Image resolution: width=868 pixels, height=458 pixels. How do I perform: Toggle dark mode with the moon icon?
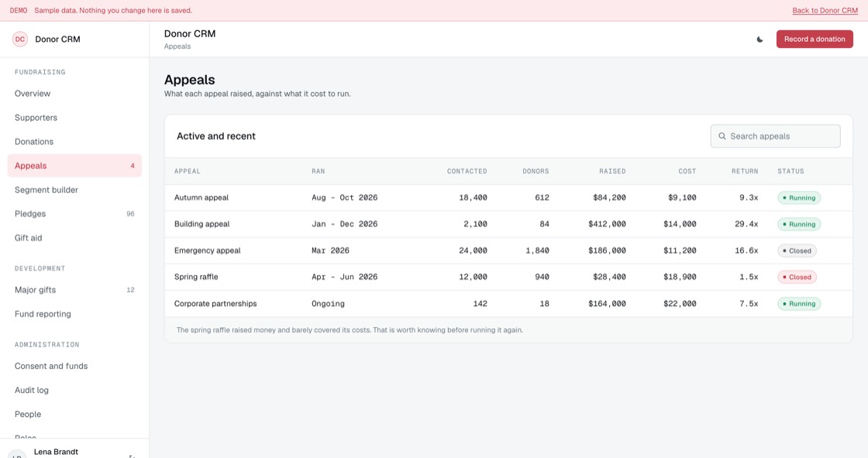759,40
